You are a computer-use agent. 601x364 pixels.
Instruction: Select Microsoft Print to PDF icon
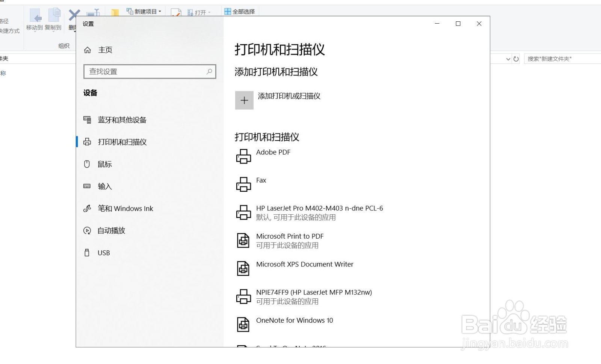click(243, 241)
